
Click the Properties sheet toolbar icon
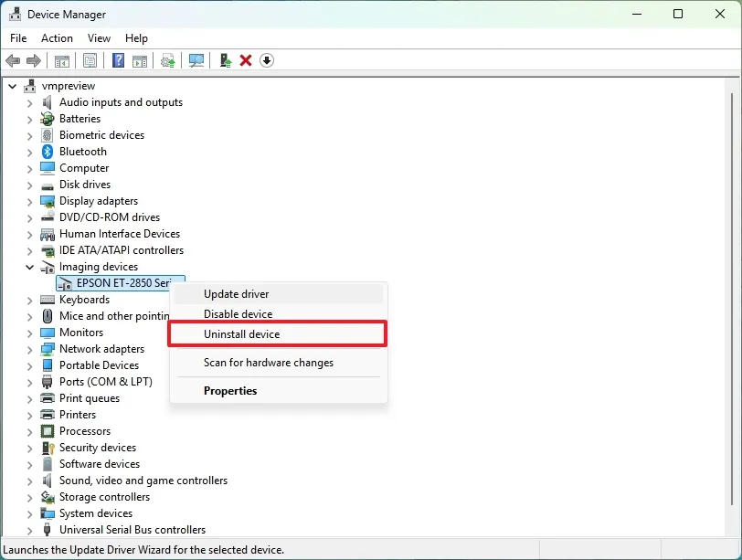pos(90,60)
